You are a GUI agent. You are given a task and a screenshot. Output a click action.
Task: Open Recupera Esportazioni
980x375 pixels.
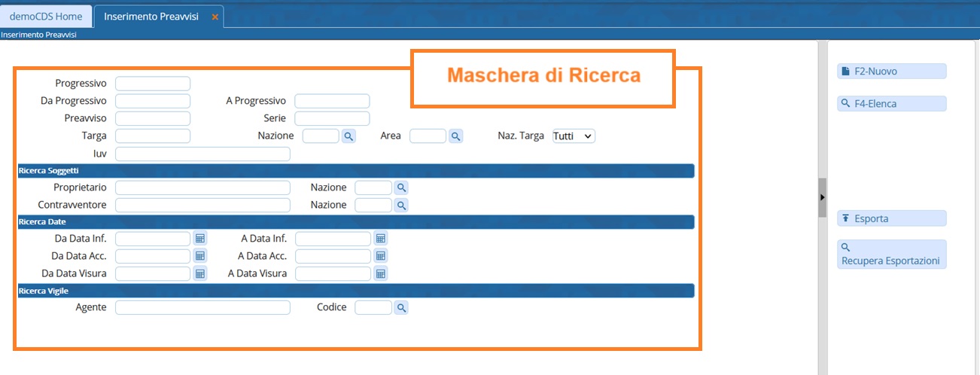tap(891, 255)
